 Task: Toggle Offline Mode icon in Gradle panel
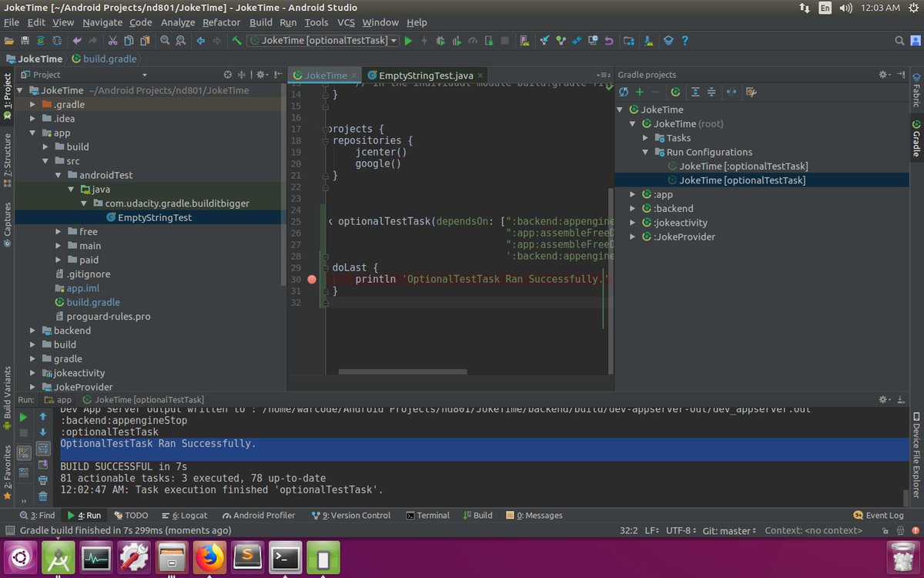point(731,92)
